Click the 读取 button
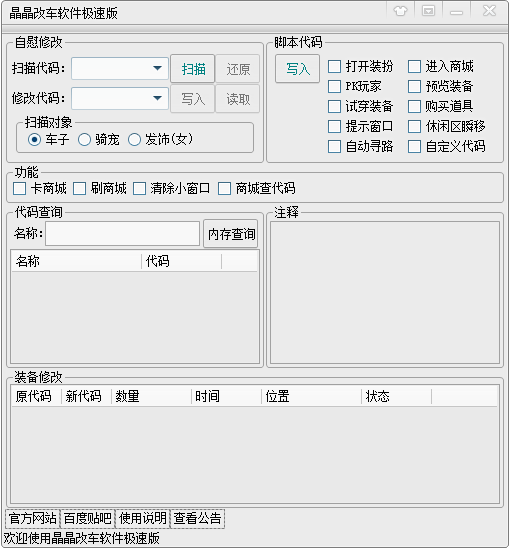Viewport: 511px width, 550px height. coord(238,99)
